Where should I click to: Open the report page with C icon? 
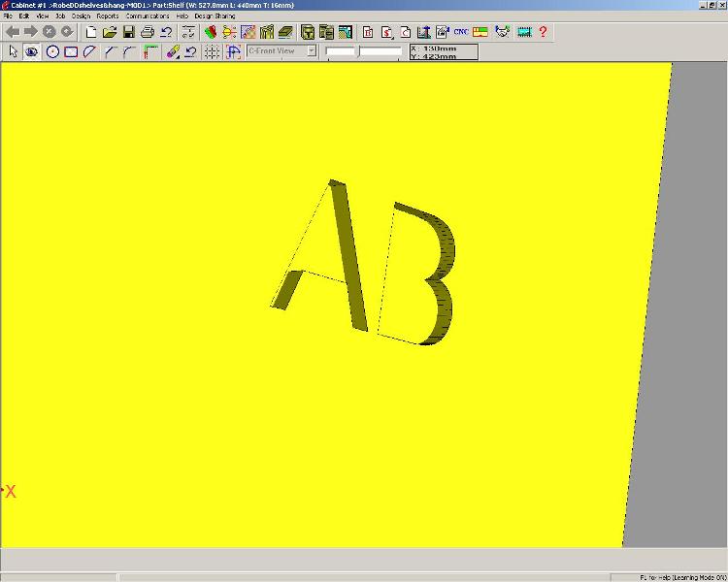point(405,32)
